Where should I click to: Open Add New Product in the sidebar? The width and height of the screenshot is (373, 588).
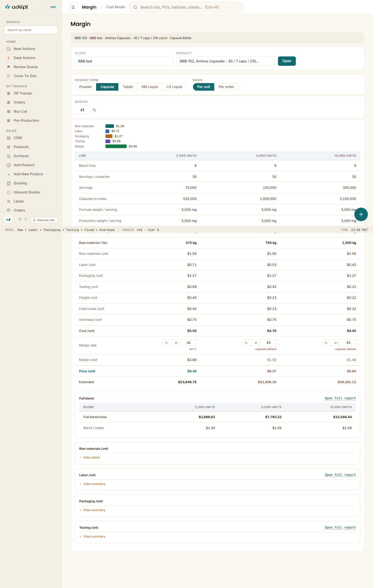tap(28, 174)
